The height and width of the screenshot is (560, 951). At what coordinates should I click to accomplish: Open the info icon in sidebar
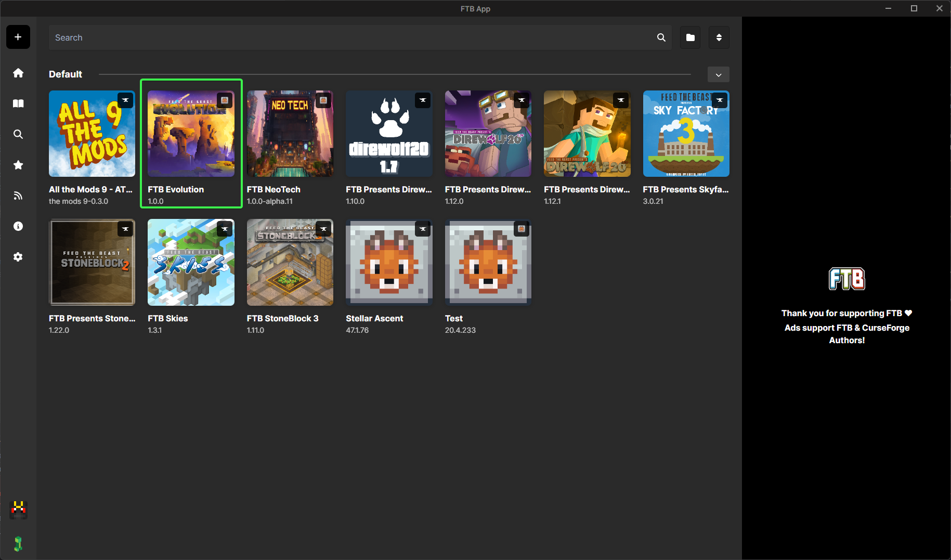pyautogui.click(x=18, y=226)
